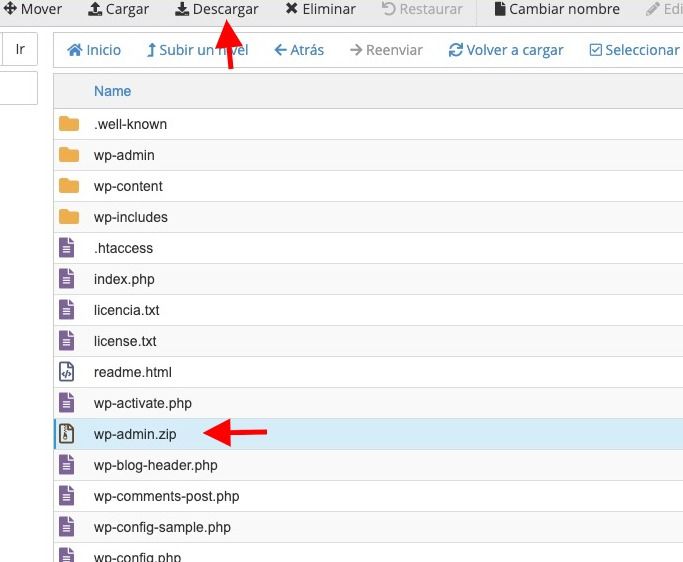Screen dimensions: 683x562
Task: Click the wp-admin.zip archive icon
Action: click(67, 434)
